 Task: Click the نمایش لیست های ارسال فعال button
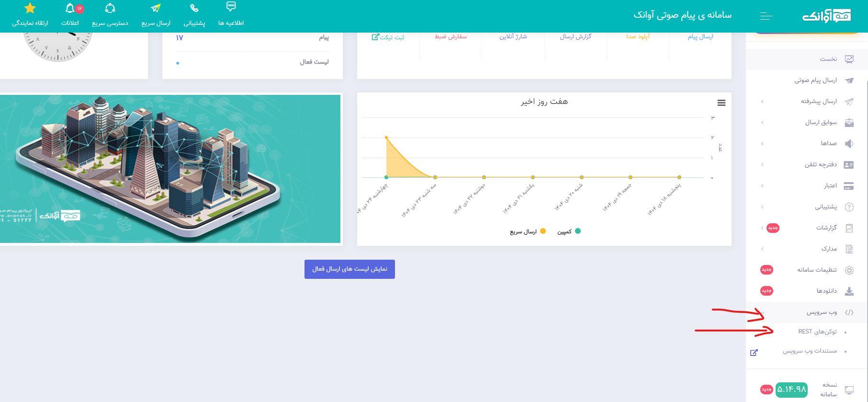coord(349,269)
